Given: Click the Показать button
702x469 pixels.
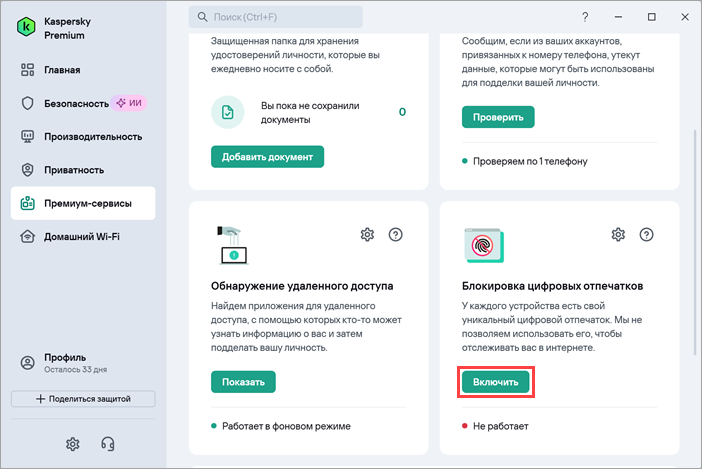Looking at the screenshot, I should (x=243, y=382).
